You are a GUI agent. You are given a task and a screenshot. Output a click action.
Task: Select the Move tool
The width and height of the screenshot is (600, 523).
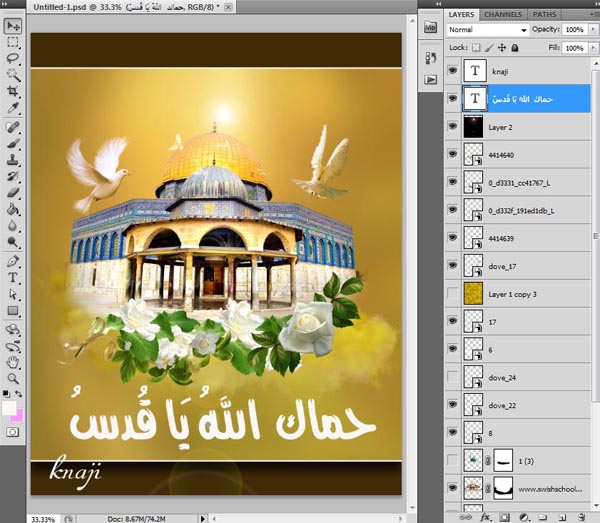14,27
